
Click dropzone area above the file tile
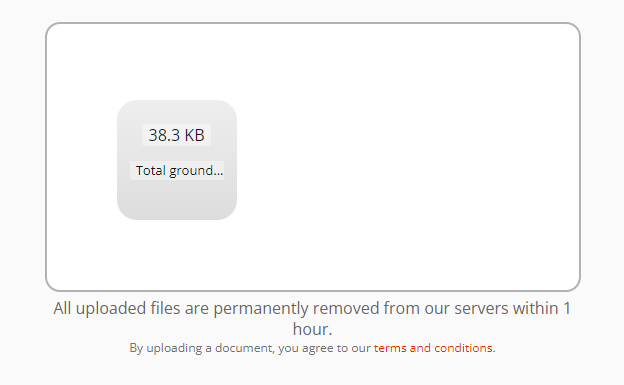tap(177, 62)
